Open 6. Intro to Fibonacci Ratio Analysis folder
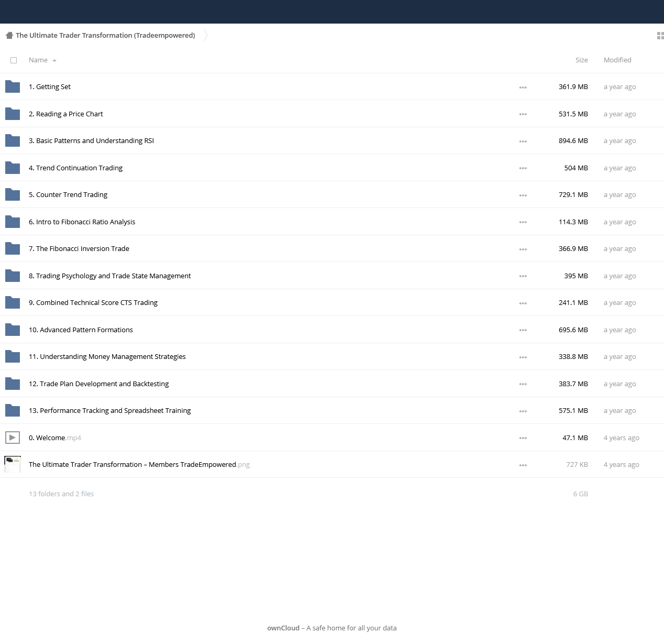Screen dimensions: 664x644 coord(82,222)
